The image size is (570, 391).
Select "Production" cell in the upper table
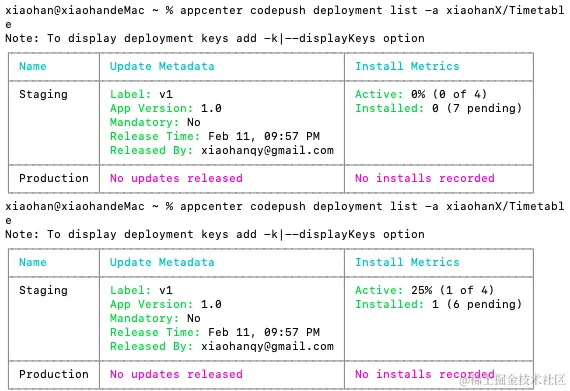click(x=54, y=178)
